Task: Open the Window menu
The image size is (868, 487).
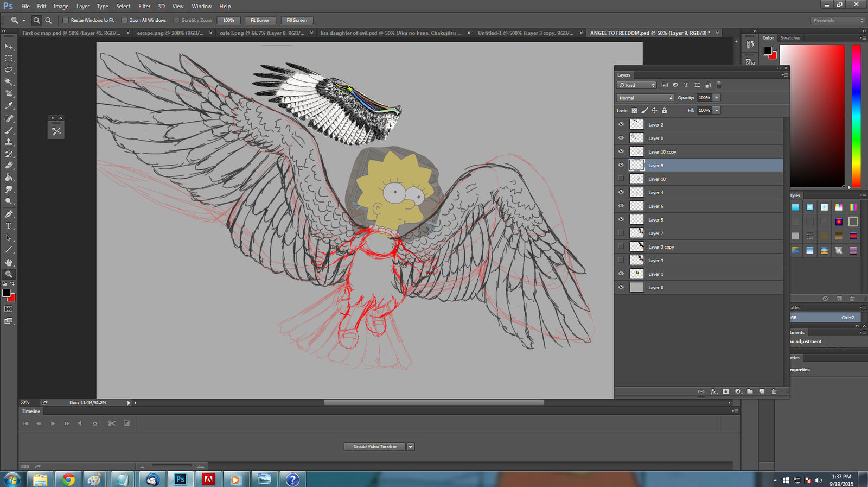Action: [201, 6]
